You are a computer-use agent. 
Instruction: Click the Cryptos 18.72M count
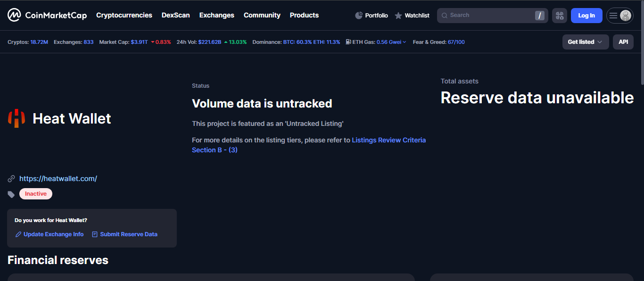pyautogui.click(x=39, y=42)
